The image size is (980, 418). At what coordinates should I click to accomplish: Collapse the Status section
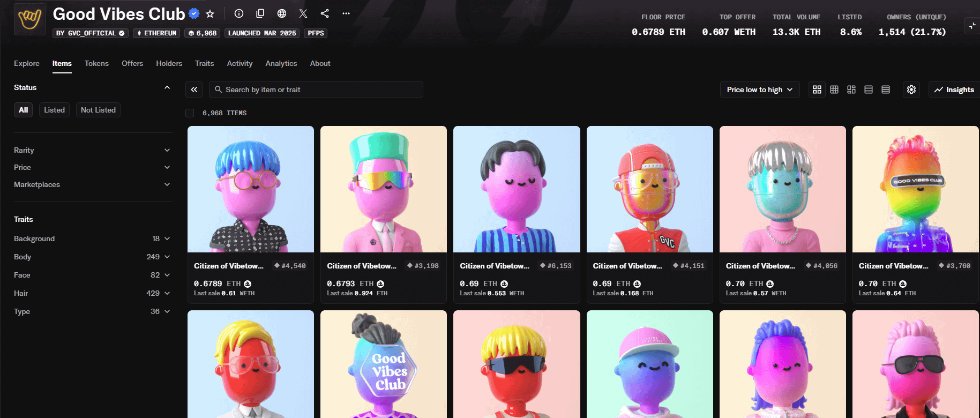167,87
